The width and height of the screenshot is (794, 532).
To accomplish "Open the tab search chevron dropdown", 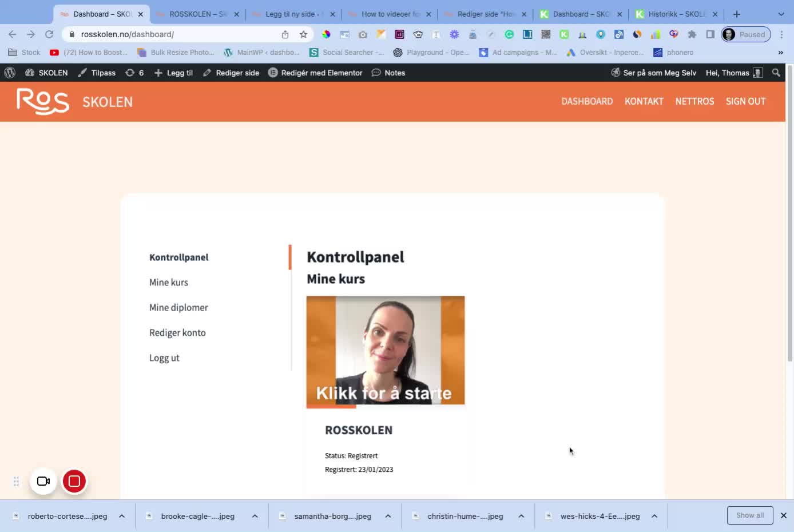I will coord(781,14).
